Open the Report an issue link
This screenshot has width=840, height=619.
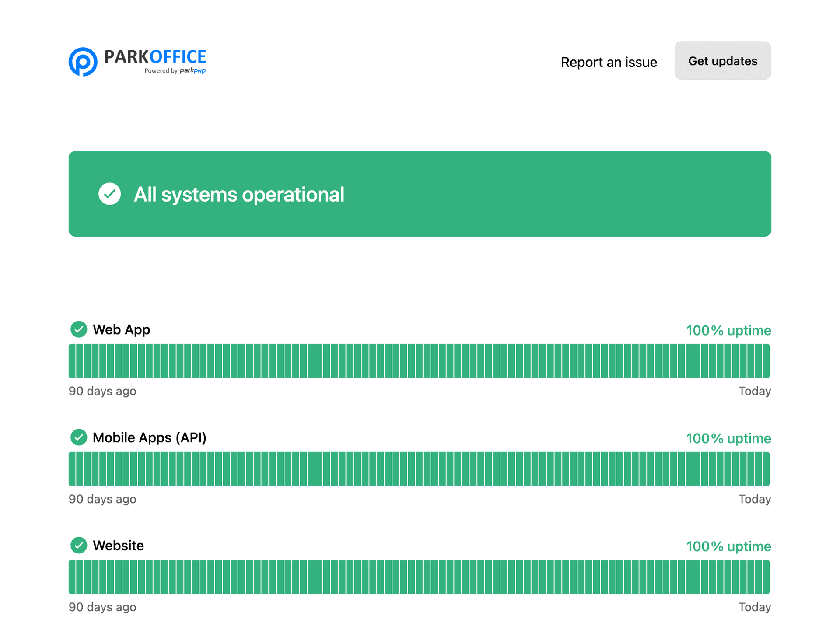click(x=609, y=62)
